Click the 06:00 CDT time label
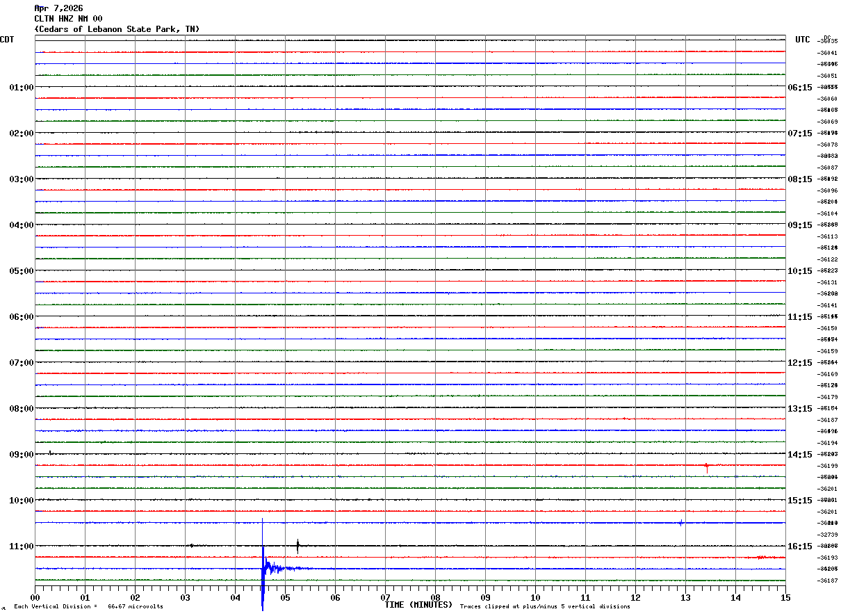The width and height of the screenshot is (841, 616). (22, 317)
